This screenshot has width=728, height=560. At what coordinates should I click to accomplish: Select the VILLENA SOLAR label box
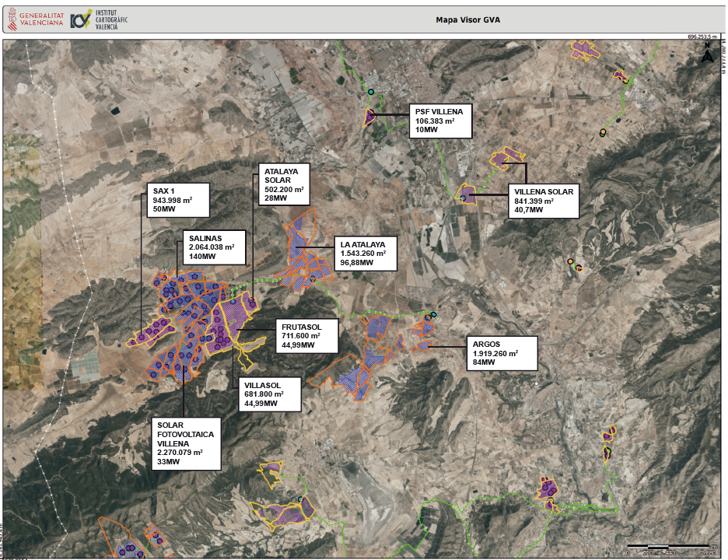pos(544,201)
